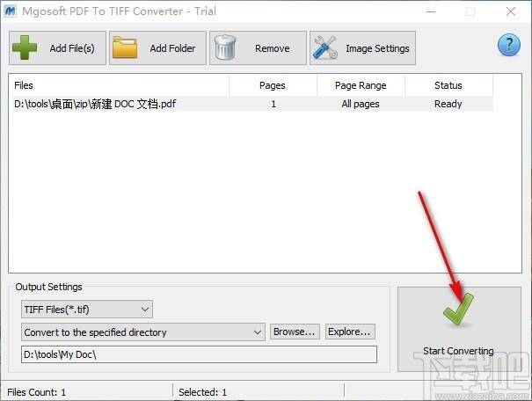Image resolution: width=532 pixels, height=401 pixels.
Task: Click the Mgosoft app icon in title bar
Action: click(11, 11)
